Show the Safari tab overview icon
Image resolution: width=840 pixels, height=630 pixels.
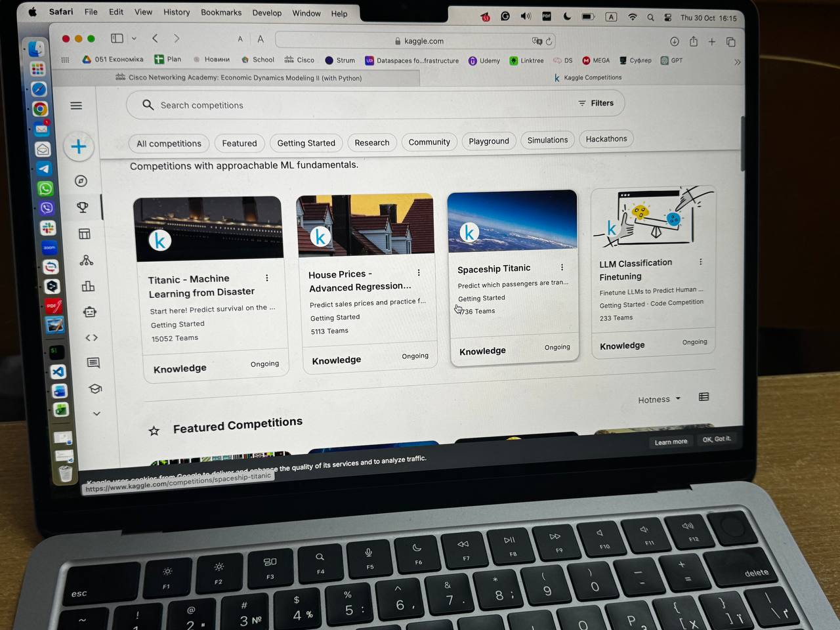[730, 42]
